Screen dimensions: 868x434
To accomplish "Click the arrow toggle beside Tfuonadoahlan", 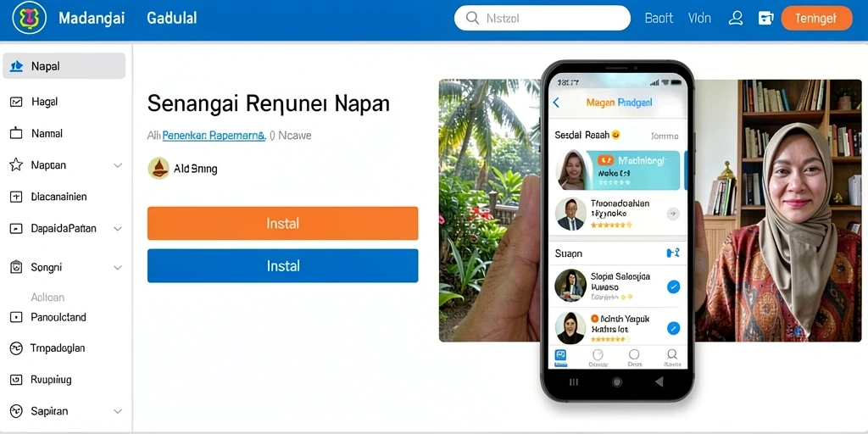I will click(673, 213).
